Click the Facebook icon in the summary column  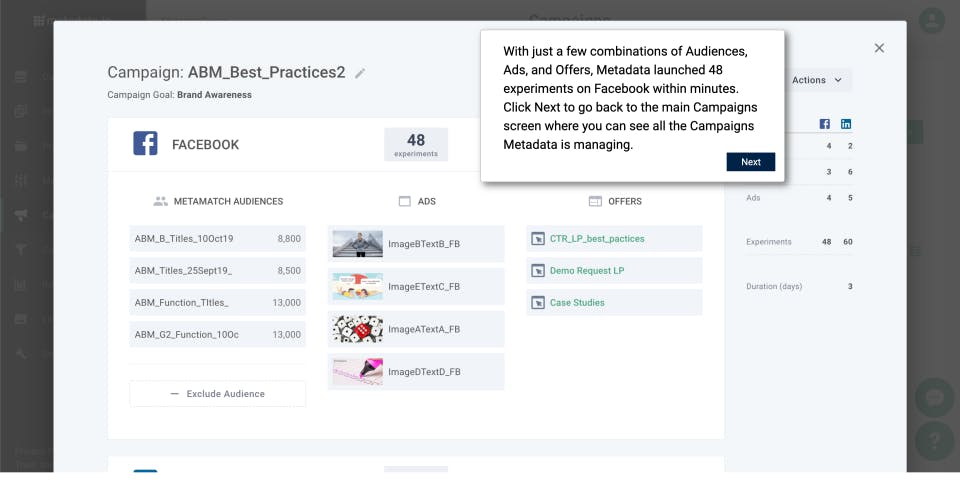point(825,124)
